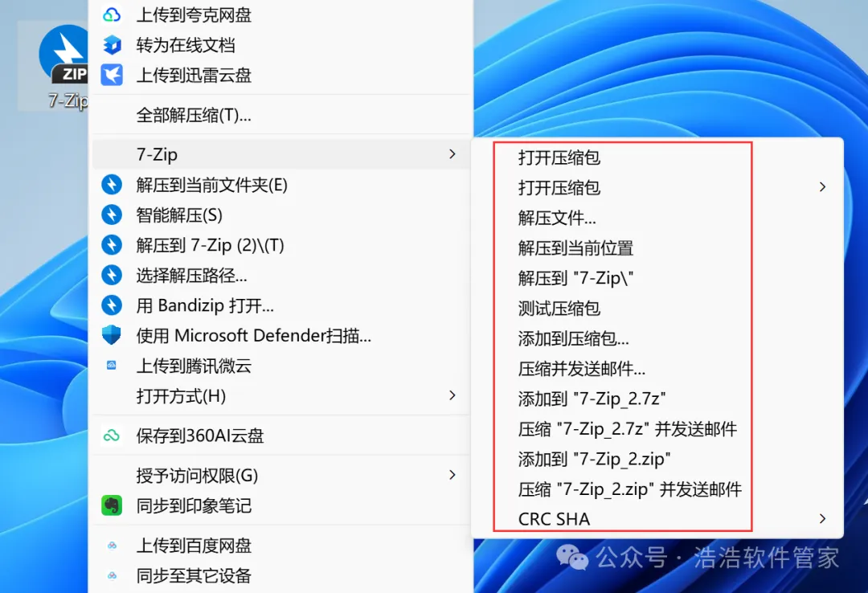Click the Bandizip icon beside 选择解压路径...

(x=112, y=275)
